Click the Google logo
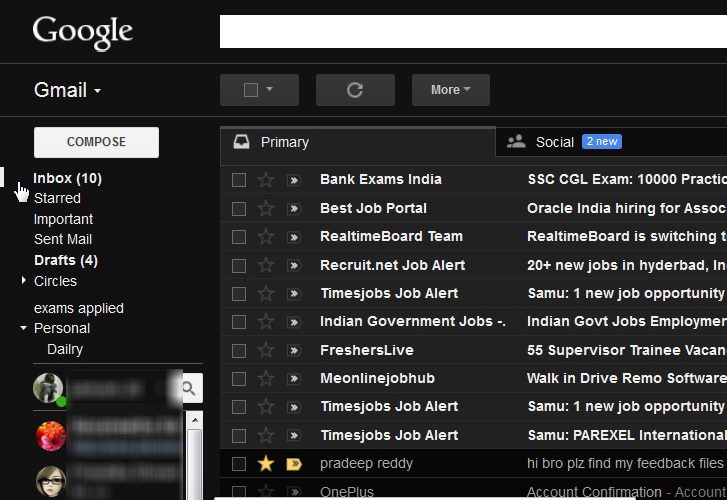Screen dimensions: 727x500 pos(83,32)
